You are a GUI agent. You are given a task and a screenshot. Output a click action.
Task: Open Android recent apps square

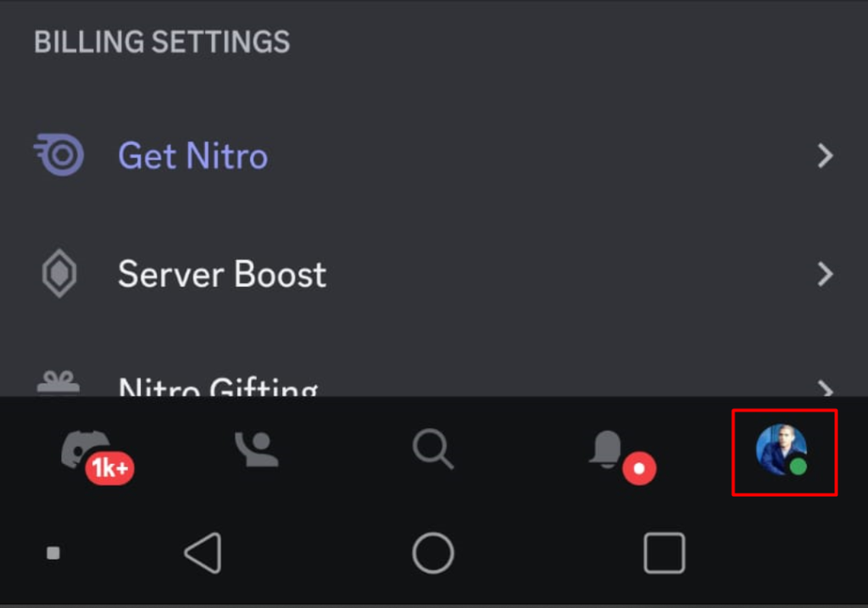point(665,553)
